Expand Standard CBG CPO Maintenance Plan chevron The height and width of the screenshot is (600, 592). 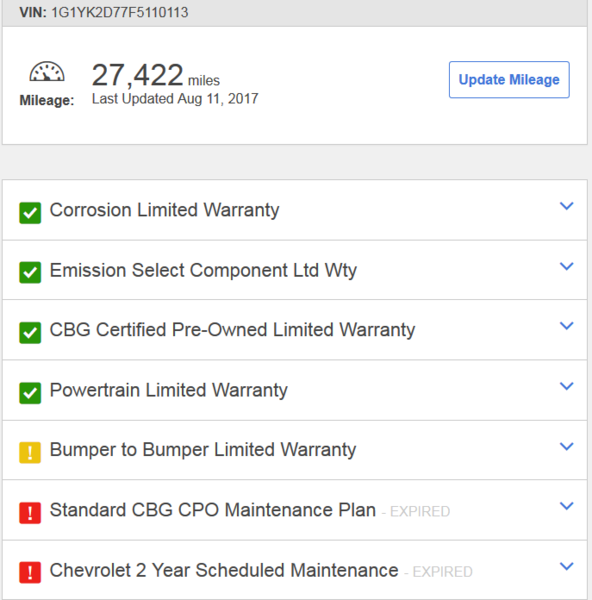coord(567,506)
